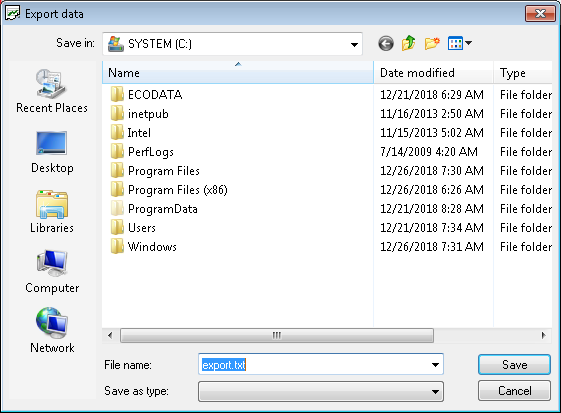Sort by the Name column header

[x=238, y=73]
